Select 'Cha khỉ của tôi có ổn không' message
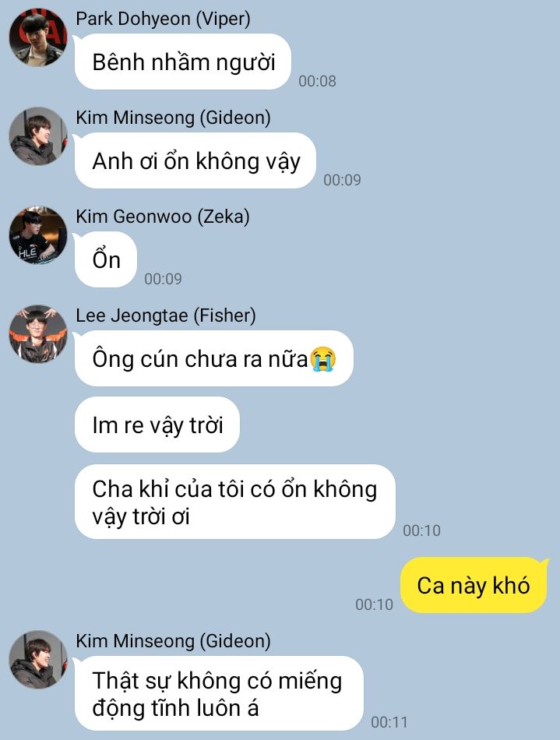This screenshot has height=740, width=560. [x=235, y=502]
